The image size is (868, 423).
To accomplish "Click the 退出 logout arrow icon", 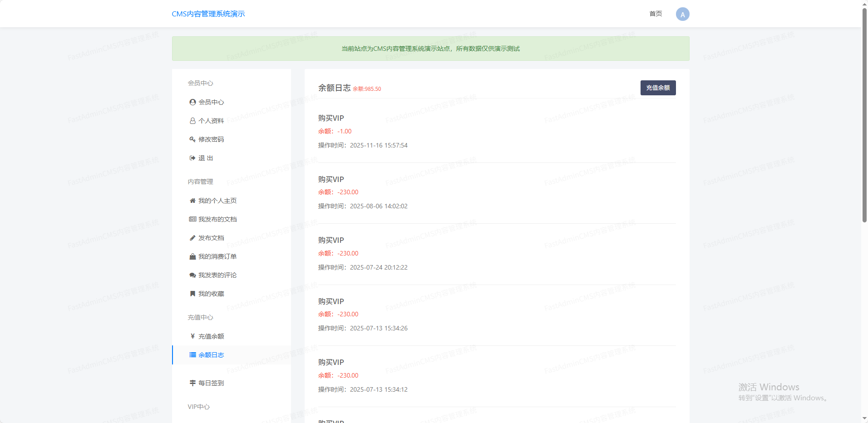I will point(192,158).
